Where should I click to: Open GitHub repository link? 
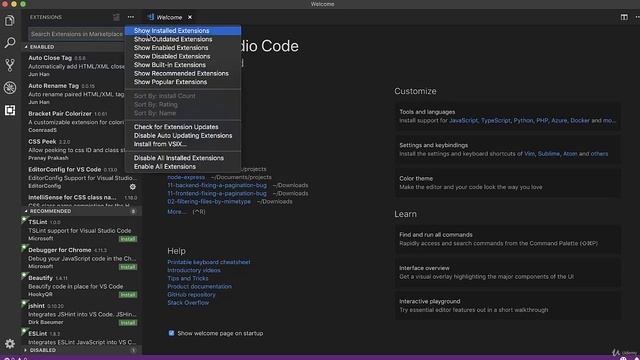click(x=191, y=295)
